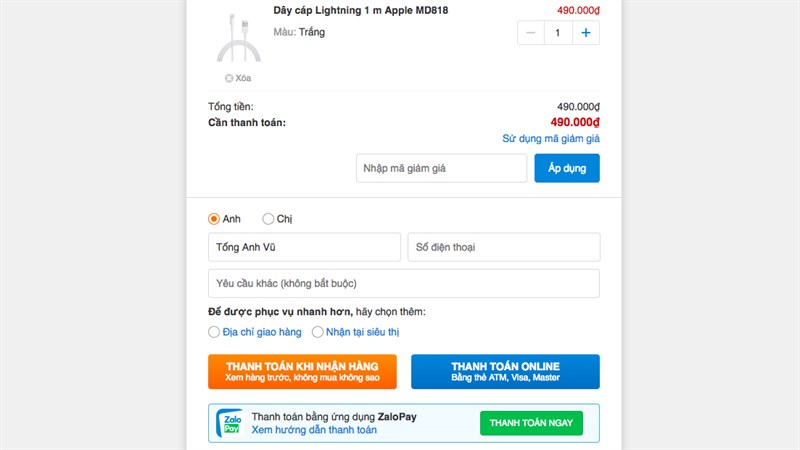
Task: Increase quantity with the plus button
Action: 586,33
